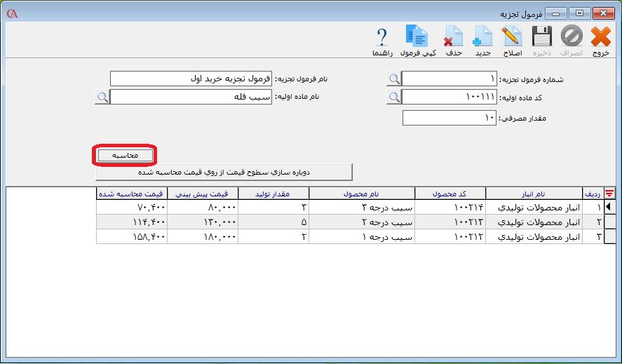The image size is (622, 364).
Task: Click search magnifier next to کد ماده اولیه
Action: point(394,97)
